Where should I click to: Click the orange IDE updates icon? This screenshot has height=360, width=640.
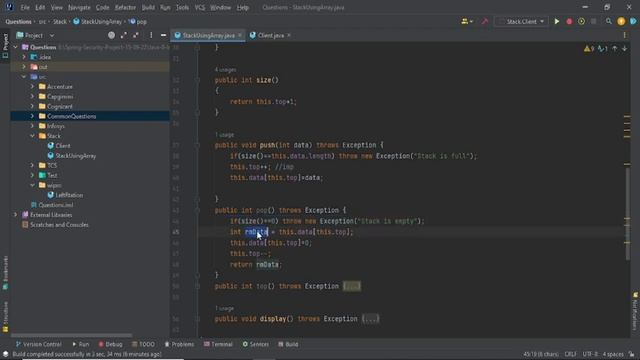pos(621,22)
